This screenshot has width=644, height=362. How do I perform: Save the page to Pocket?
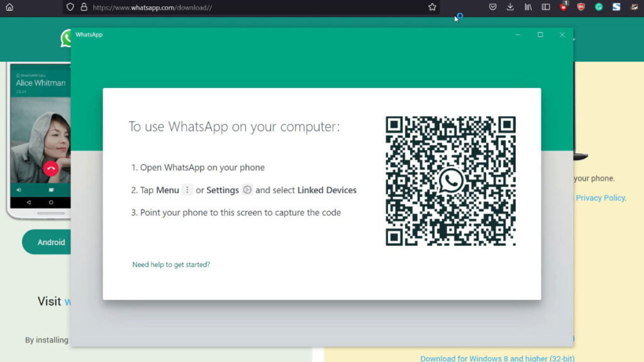492,7
